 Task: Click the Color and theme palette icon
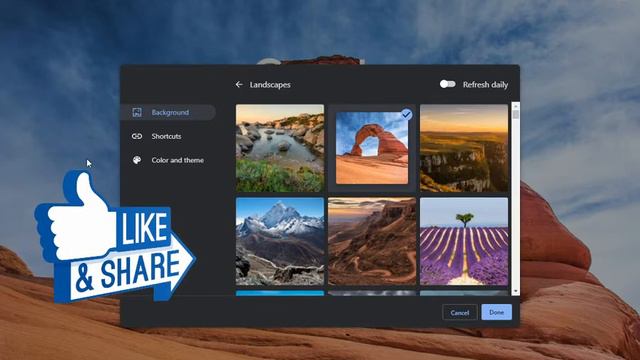(x=137, y=160)
